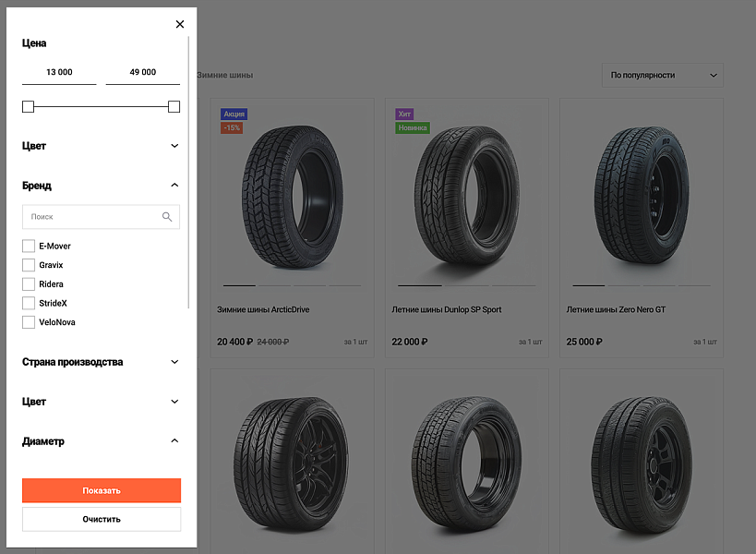Click the left price slider handle
The width and height of the screenshot is (756, 554).
tap(29, 107)
